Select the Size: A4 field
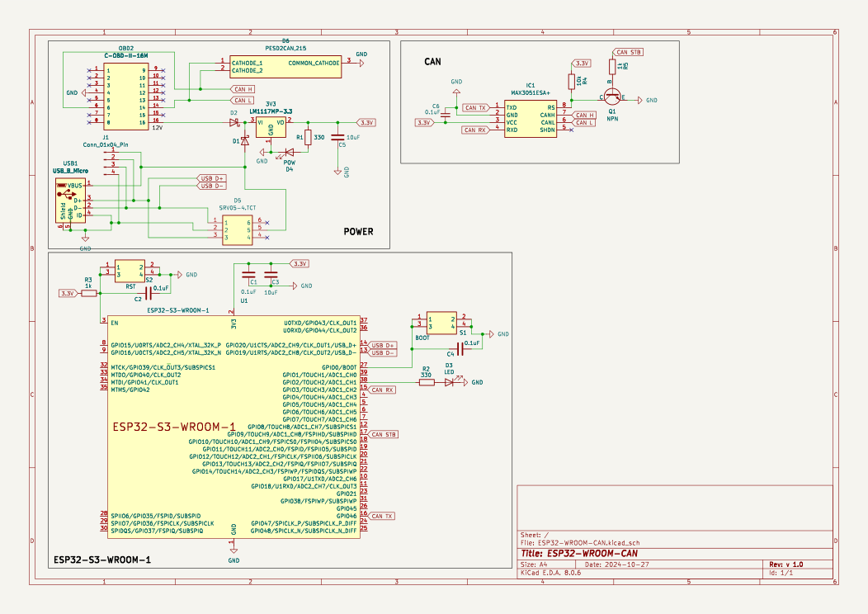Viewport: 868px width, 614px height. pyautogui.click(x=534, y=564)
